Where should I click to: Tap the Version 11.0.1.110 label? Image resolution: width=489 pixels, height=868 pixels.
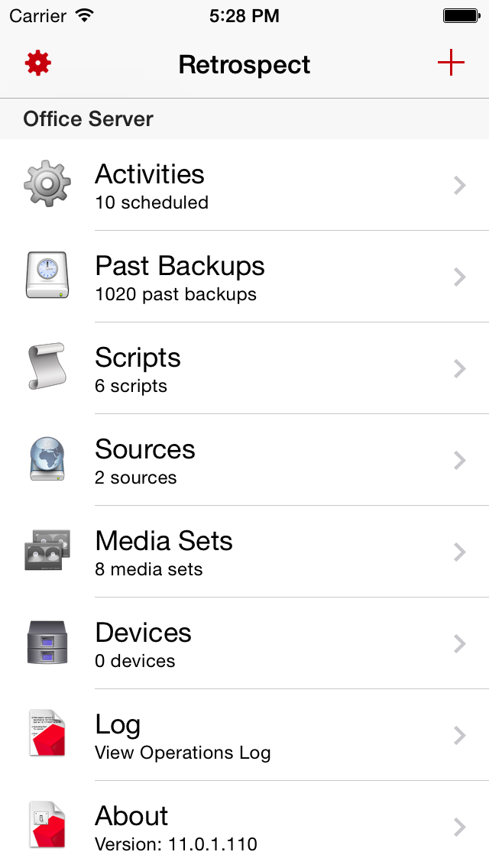[x=176, y=844]
